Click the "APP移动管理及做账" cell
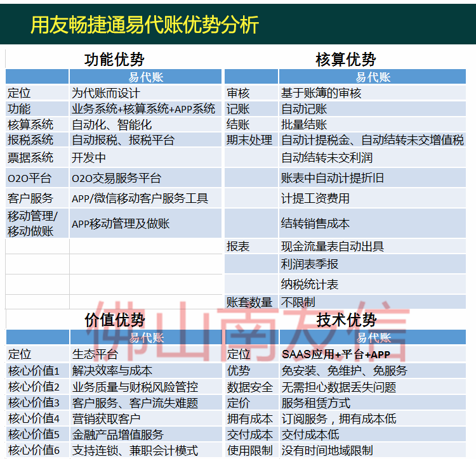 (145, 223)
